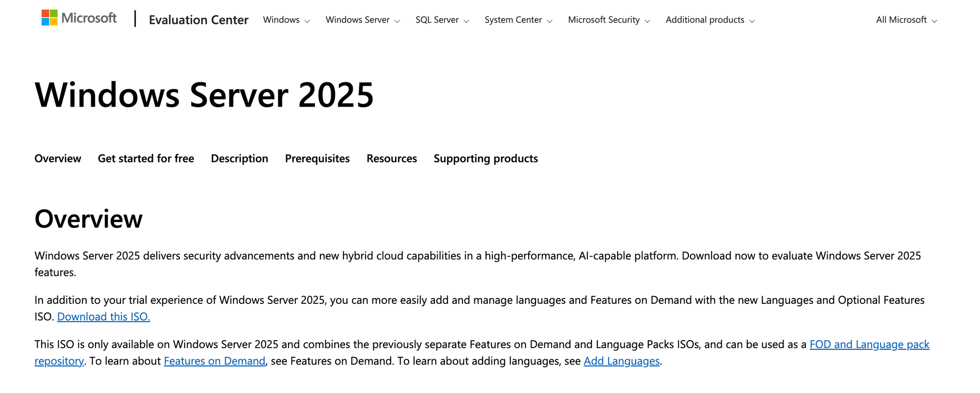This screenshot has height=393, width=980.
Task: Select the Description section tab
Action: pos(240,159)
